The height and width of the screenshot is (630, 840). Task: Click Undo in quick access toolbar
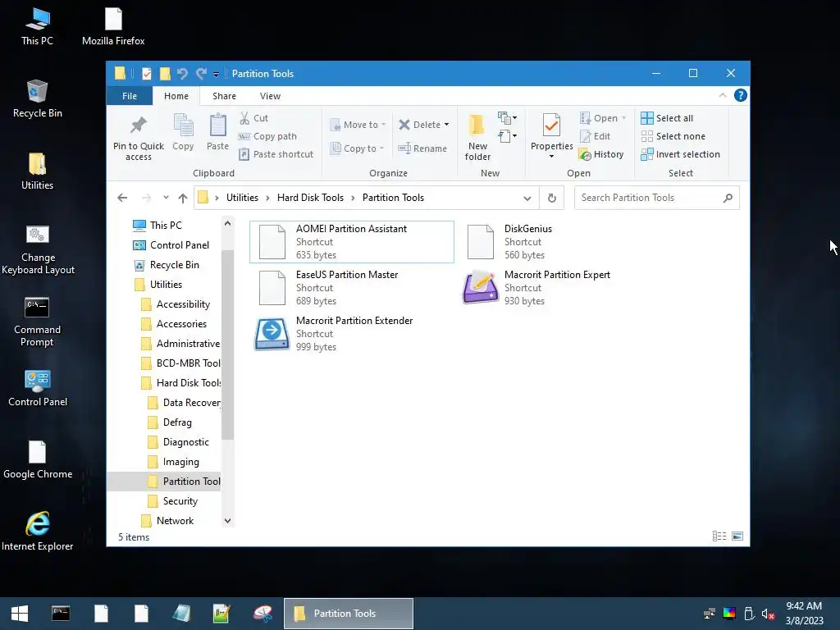click(x=182, y=73)
